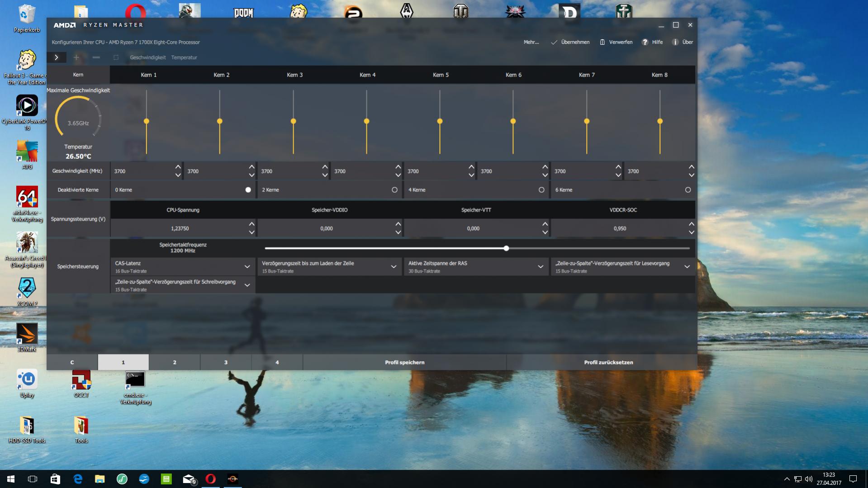Select profile tab 2
868x488 pixels.
point(175,362)
